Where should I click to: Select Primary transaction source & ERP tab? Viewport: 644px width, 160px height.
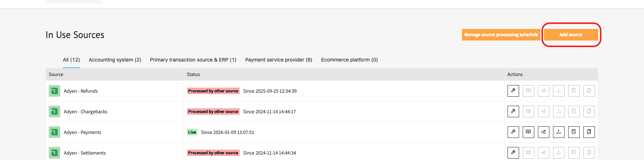(x=193, y=60)
